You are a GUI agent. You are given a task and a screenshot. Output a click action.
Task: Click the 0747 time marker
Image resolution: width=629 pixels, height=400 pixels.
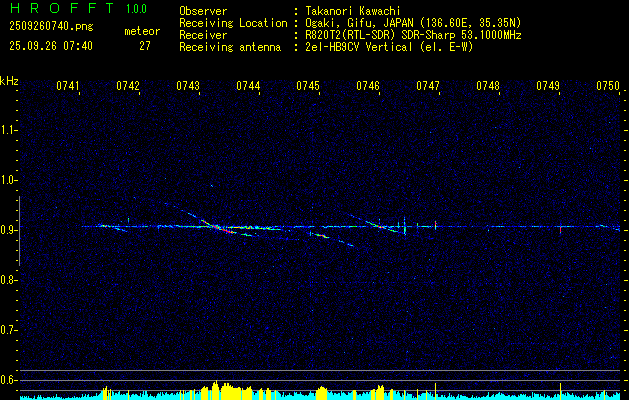[428, 86]
